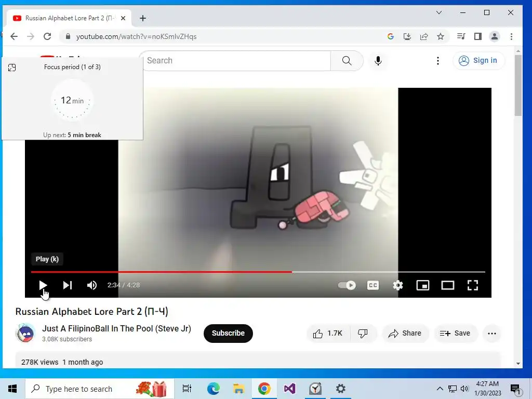Open the Clock app in taskbar

tap(315, 389)
